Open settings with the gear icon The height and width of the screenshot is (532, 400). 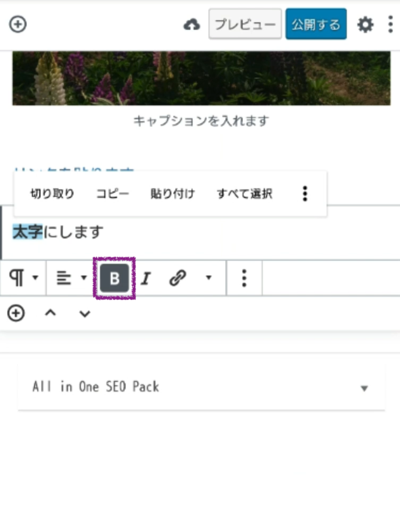pyautogui.click(x=365, y=24)
